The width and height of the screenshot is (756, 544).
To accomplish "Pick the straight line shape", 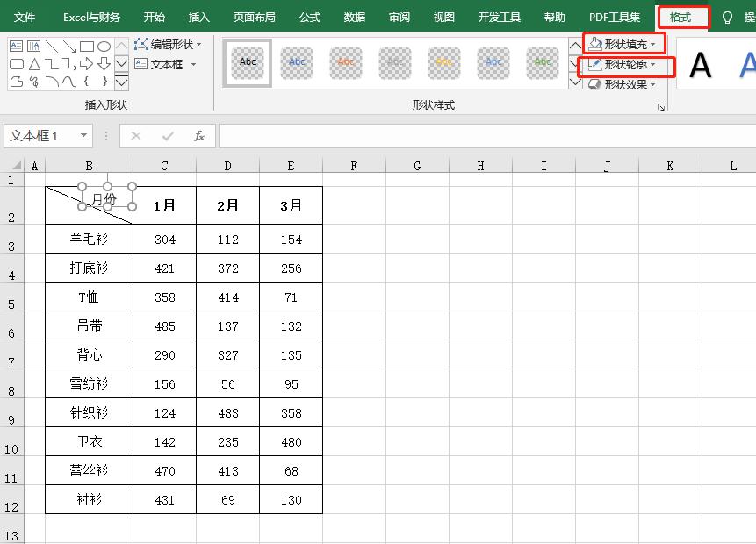I will coord(52,47).
